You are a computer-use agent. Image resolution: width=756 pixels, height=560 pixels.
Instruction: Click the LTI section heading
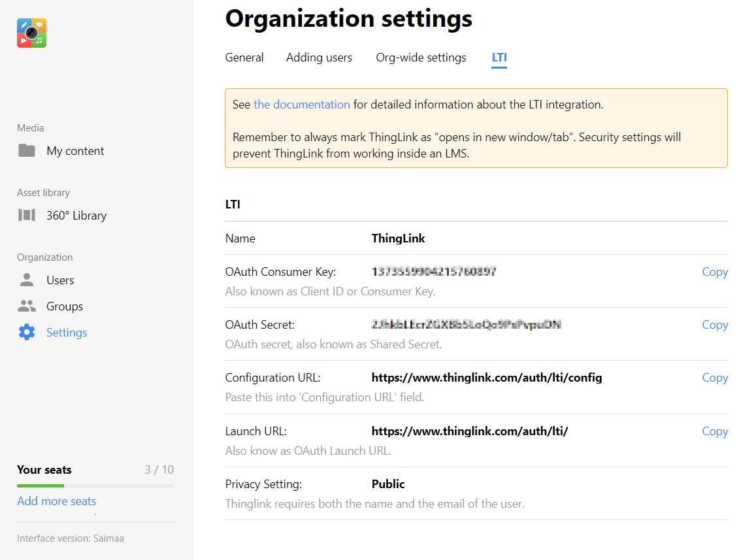[x=233, y=205]
